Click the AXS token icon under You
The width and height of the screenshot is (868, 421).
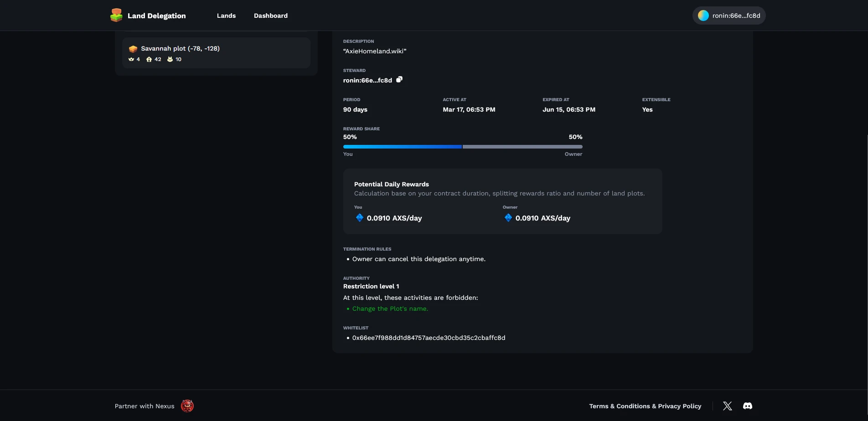click(x=359, y=218)
